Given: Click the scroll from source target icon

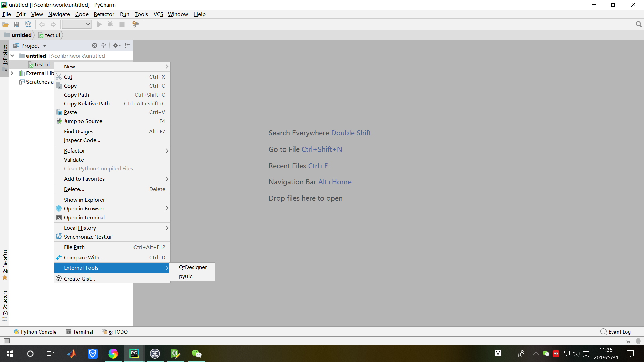Looking at the screenshot, I should (95, 45).
